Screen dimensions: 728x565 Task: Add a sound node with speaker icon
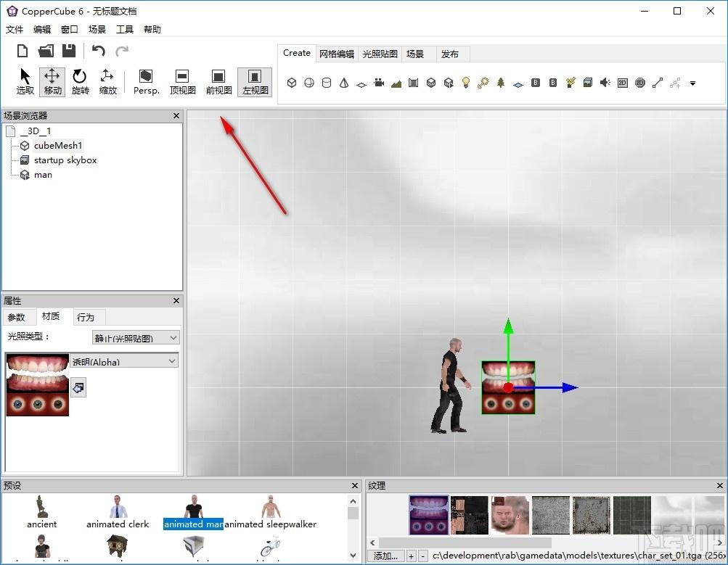click(x=605, y=83)
